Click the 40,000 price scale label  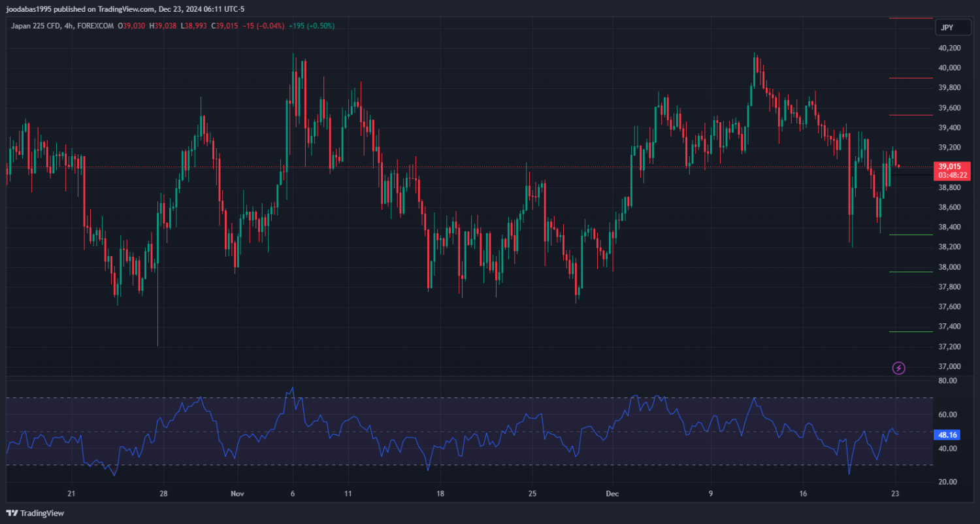(x=949, y=68)
